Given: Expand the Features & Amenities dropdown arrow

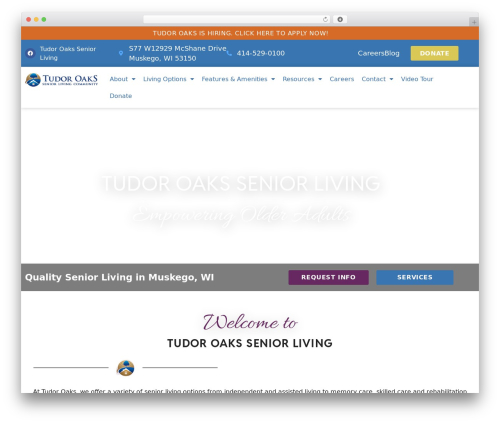Looking at the screenshot, I should pos(273,79).
